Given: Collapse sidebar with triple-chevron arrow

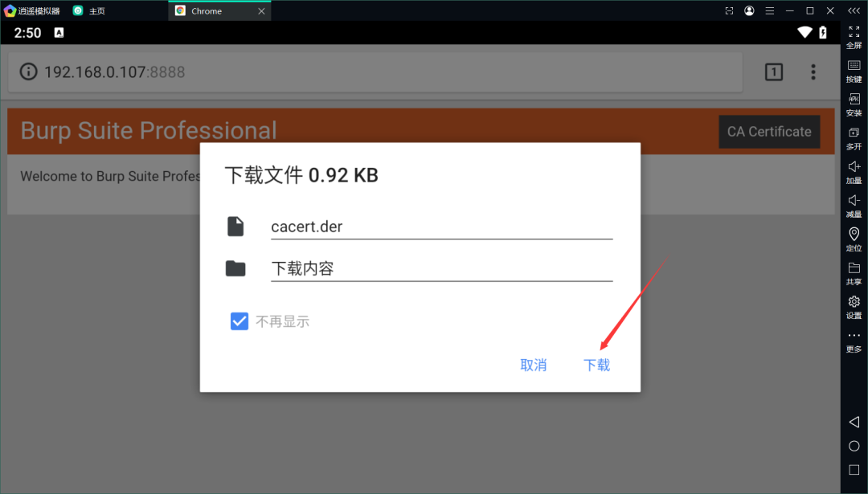Looking at the screenshot, I should point(854,10).
